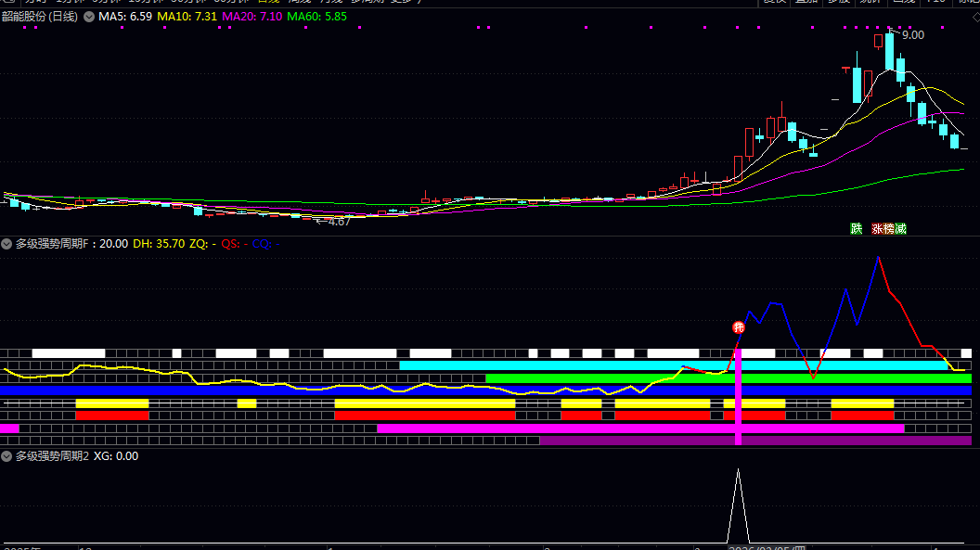Click the magenta vertical signal bar
Viewport: 980px width, 550px height.
click(x=738, y=396)
